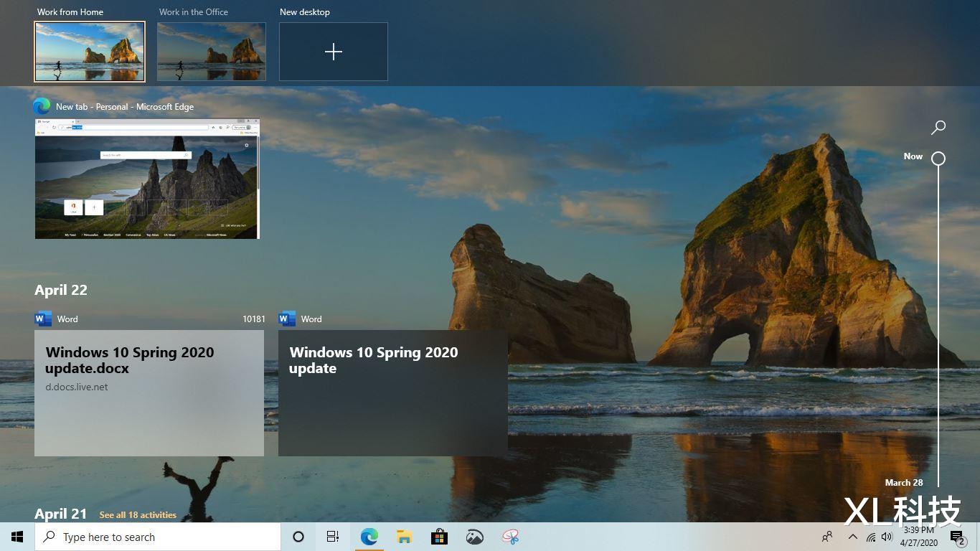Screen dimensions: 980x551
Task: Click the April 21 date heading
Action: (61, 514)
